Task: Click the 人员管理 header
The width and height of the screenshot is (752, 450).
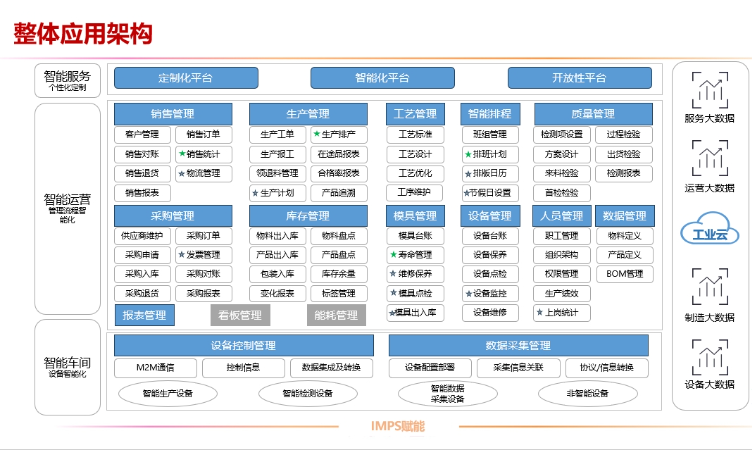Action: tap(562, 216)
